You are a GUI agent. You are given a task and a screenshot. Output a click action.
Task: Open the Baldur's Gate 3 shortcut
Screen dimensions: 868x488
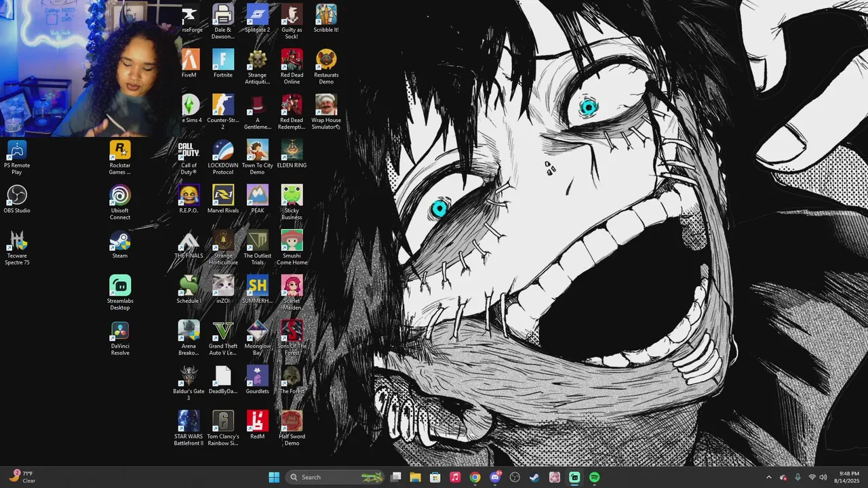pos(189,383)
